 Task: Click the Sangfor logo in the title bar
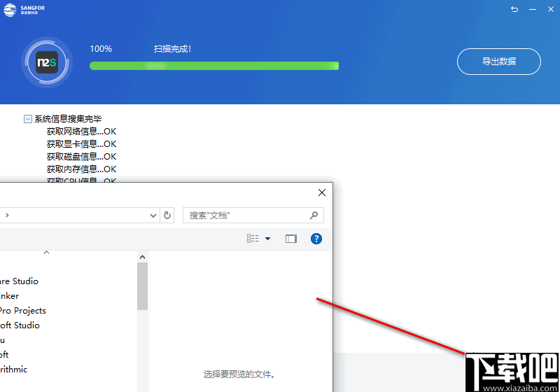click(x=24, y=10)
